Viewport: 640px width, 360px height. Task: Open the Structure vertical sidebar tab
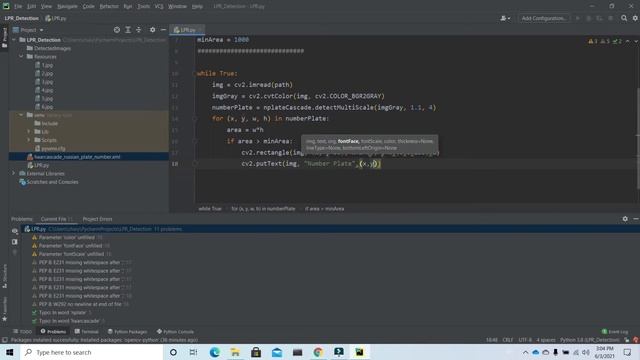pyautogui.click(x=4, y=276)
